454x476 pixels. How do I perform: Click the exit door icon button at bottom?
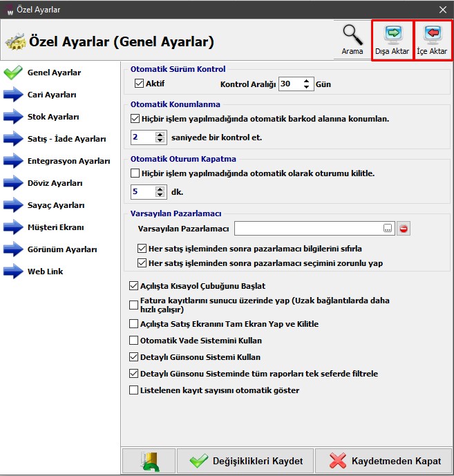149,461
